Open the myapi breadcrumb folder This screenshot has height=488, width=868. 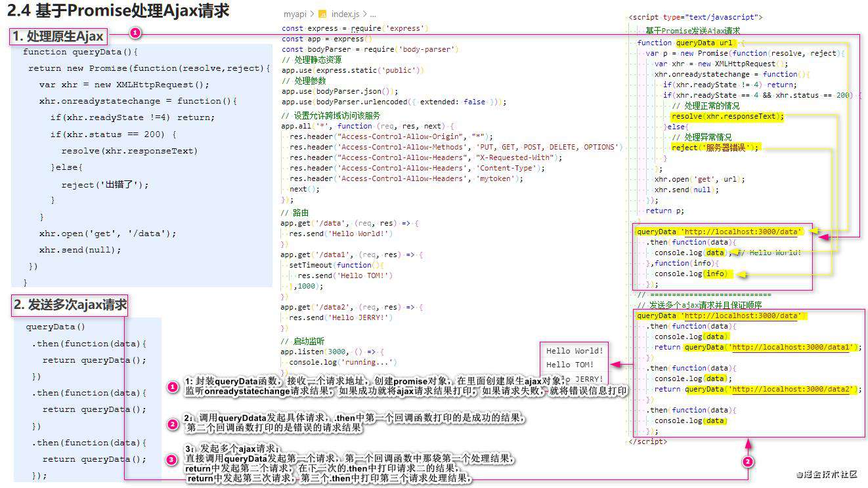click(295, 14)
